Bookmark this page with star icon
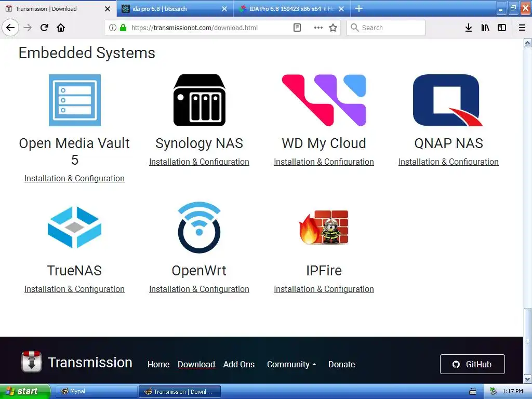The width and height of the screenshot is (532, 399). coord(333,28)
